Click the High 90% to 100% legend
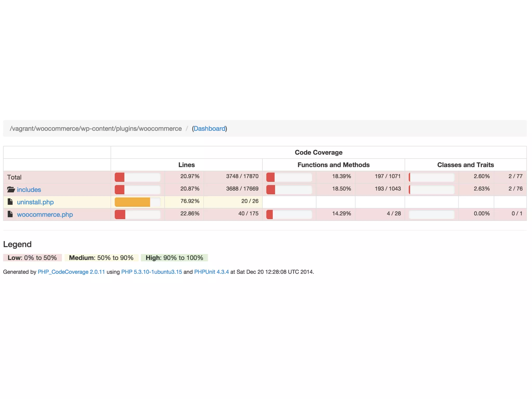532x399 pixels. tap(174, 258)
